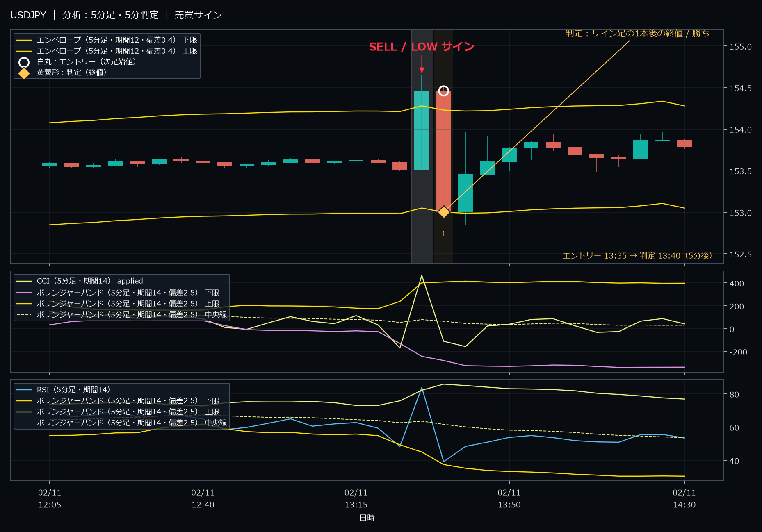Click the CCI（5分足・期間14）applied legend entry
This screenshot has height=532, width=762.
80,281
